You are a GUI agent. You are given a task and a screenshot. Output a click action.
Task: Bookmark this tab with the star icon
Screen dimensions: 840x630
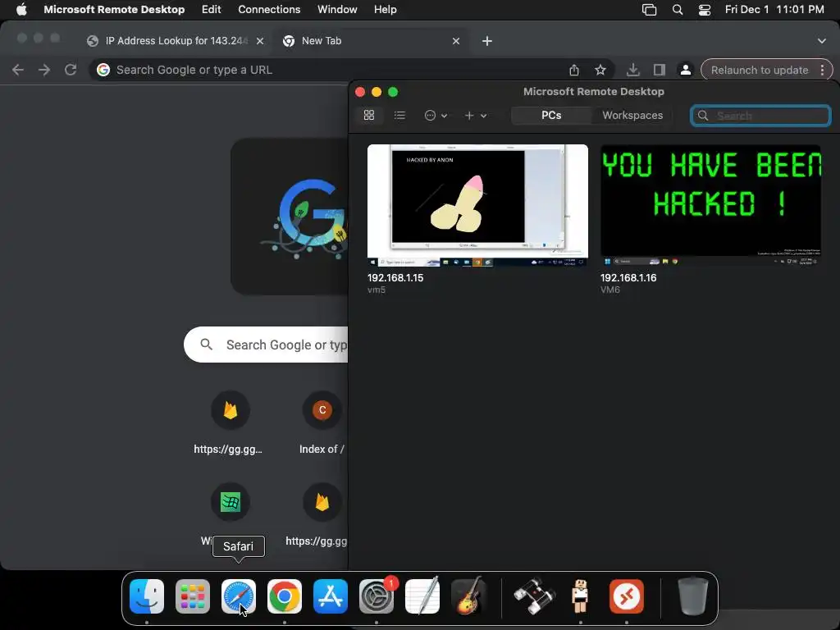(600, 71)
